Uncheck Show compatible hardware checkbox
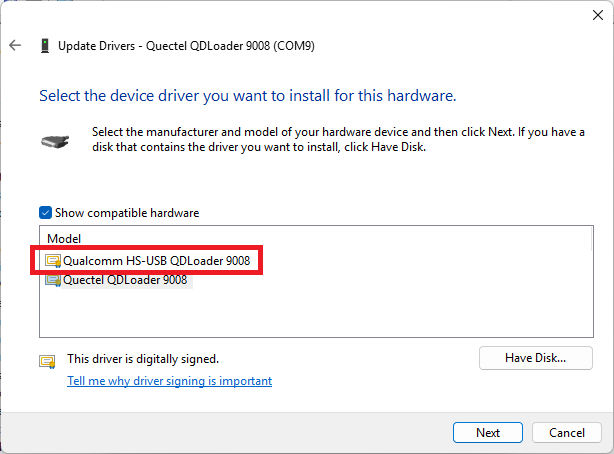The image size is (614, 454). click(x=45, y=213)
